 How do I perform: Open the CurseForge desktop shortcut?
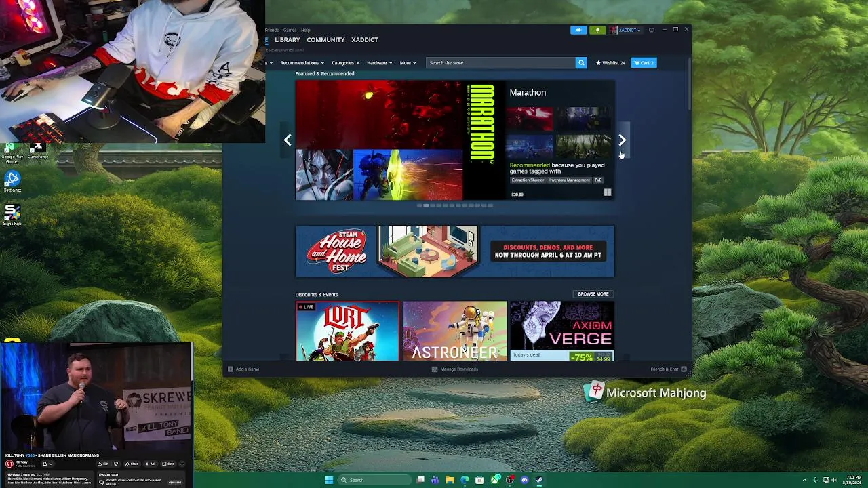(x=37, y=151)
